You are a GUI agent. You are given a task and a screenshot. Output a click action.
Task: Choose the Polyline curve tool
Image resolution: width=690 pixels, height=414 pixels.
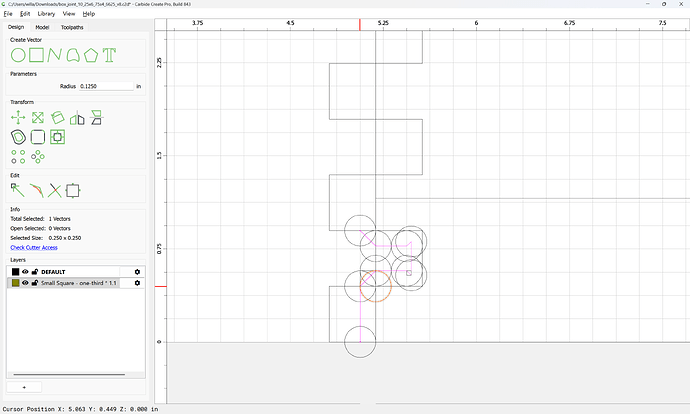[55, 55]
